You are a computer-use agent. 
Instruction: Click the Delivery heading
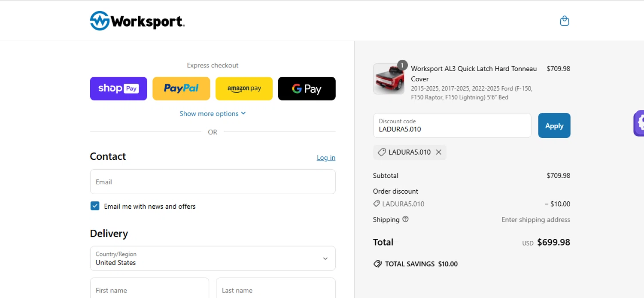pyautogui.click(x=109, y=234)
